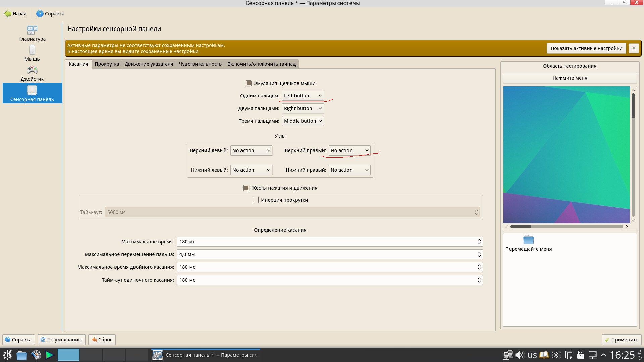The image size is (644, 362).
Task: Select the Мышь (Mouse) sidebar icon
Action: click(32, 50)
